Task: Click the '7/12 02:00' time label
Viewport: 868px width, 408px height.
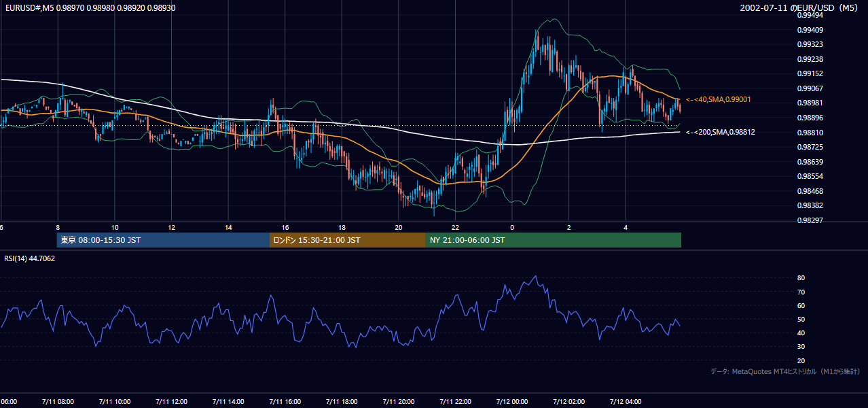Action: tap(568, 402)
